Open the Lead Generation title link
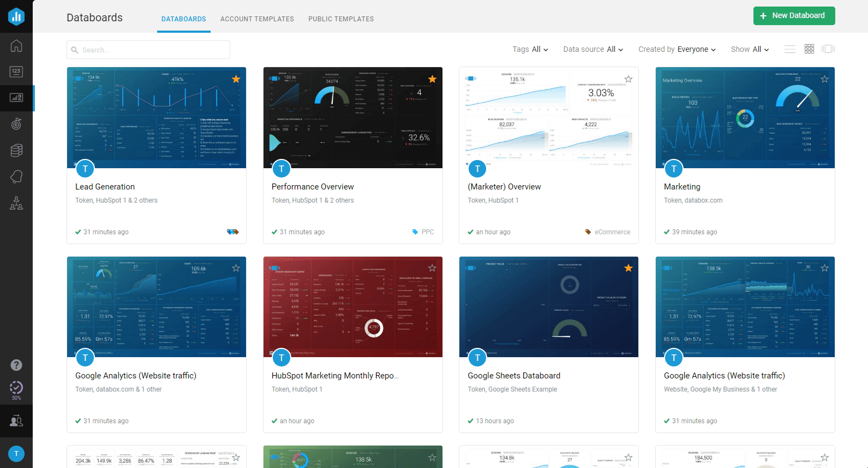This screenshot has width=868, height=468. pos(105,187)
